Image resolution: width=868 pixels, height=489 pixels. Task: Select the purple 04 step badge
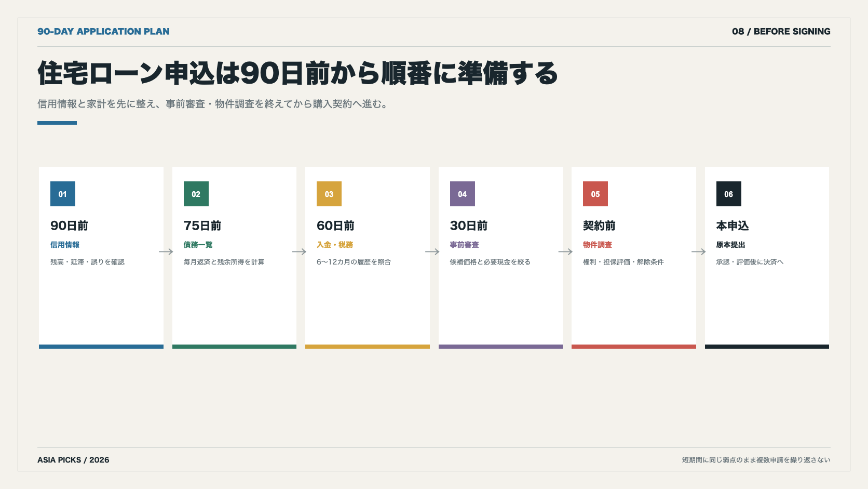463,194
